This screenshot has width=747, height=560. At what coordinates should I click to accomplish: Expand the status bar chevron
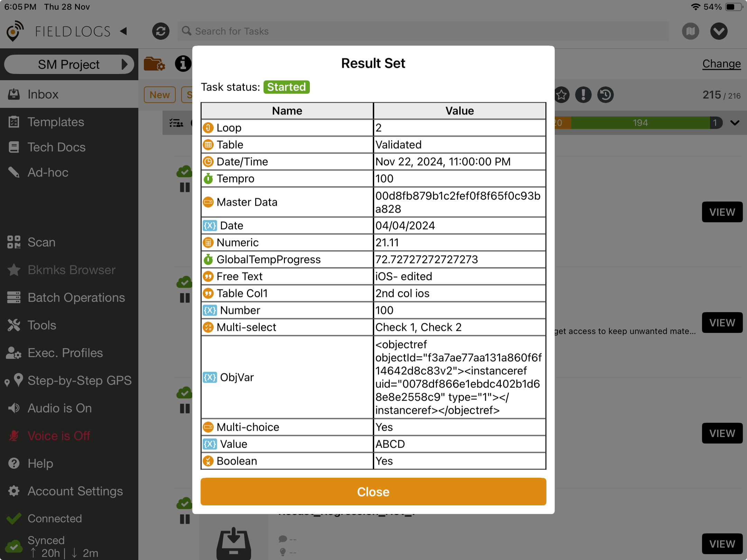(x=735, y=123)
